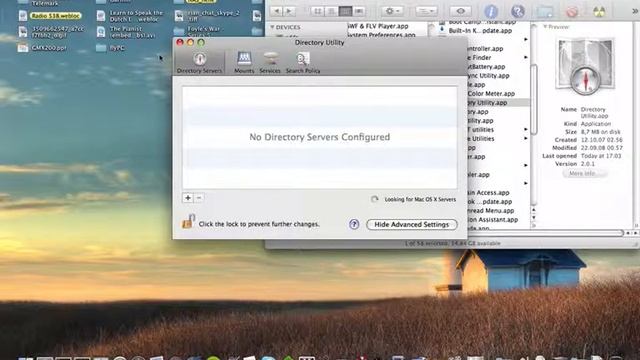Open the Directory Servers pane
Screen dimensions: 640x360
[199, 62]
